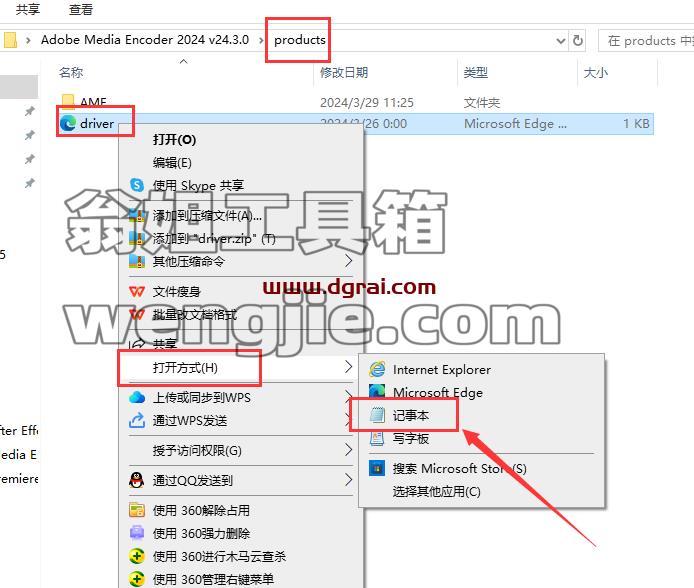Click 选择其他应用(C) option

point(436,492)
